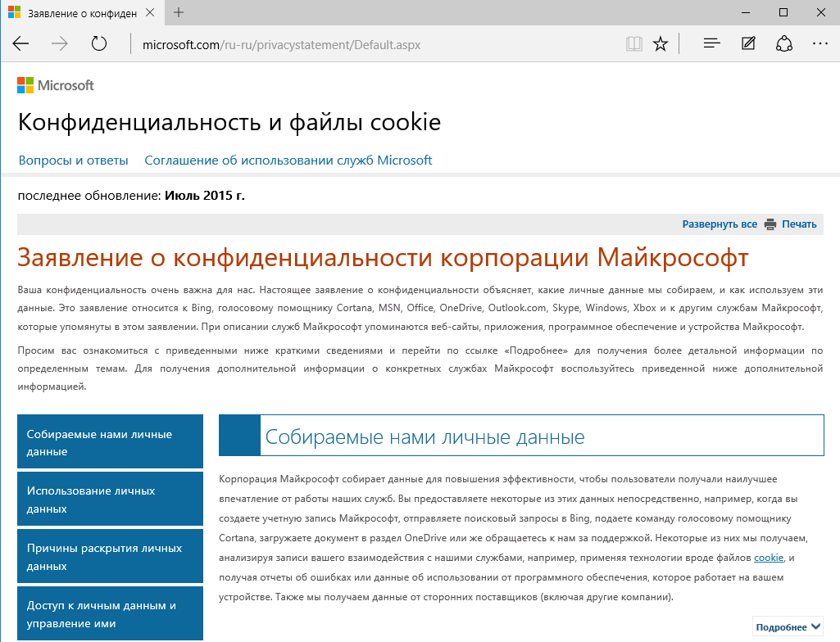The width and height of the screenshot is (840, 642).
Task: Open Соглашение об использовании служб Microsoft link
Action: click(x=288, y=160)
